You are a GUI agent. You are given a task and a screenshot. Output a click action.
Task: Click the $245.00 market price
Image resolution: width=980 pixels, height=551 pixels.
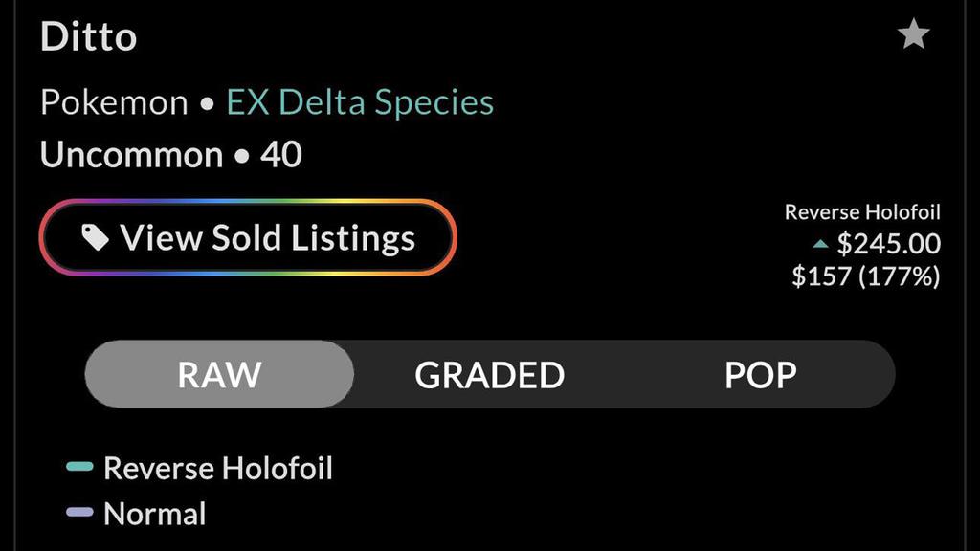click(888, 244)
